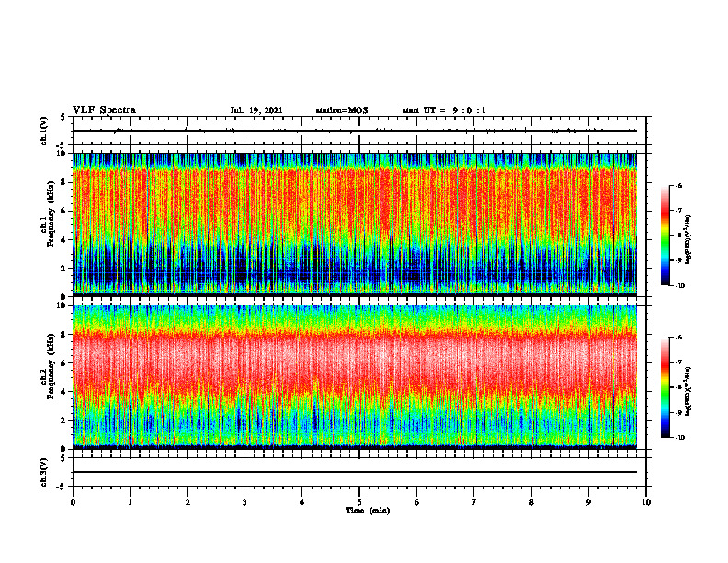The width and height of the screenshot is (728, 563).
Task: Click the ch.2 spectrogram "4" kHz tick label
Action: point(63,392)
